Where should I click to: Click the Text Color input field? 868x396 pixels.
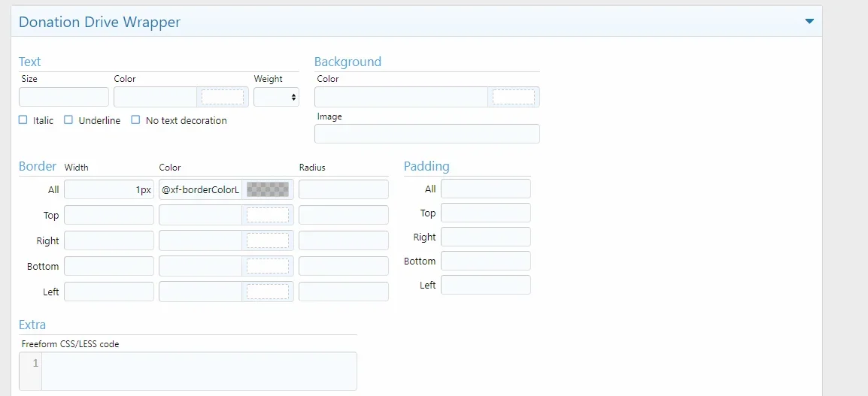[155, 97]
